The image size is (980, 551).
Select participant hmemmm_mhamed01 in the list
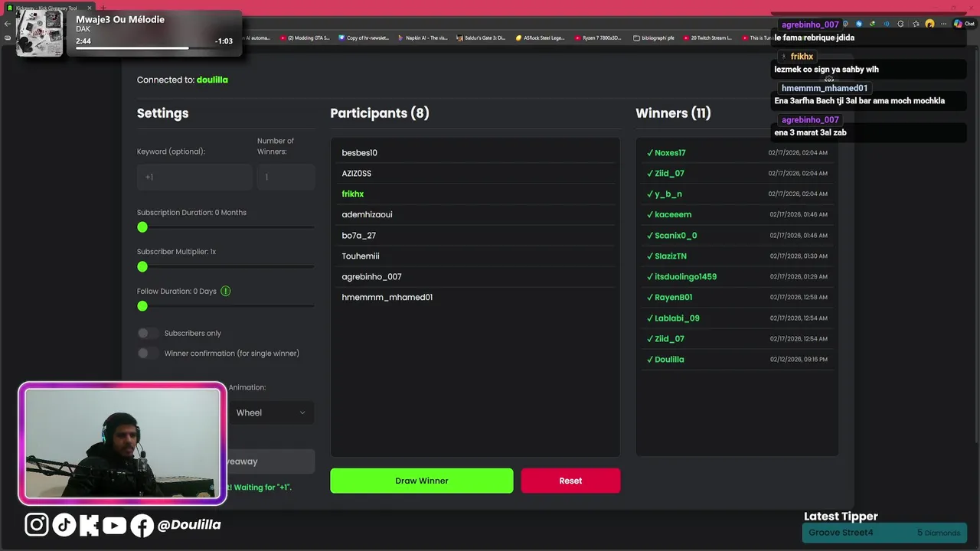(x=475, y=297)
